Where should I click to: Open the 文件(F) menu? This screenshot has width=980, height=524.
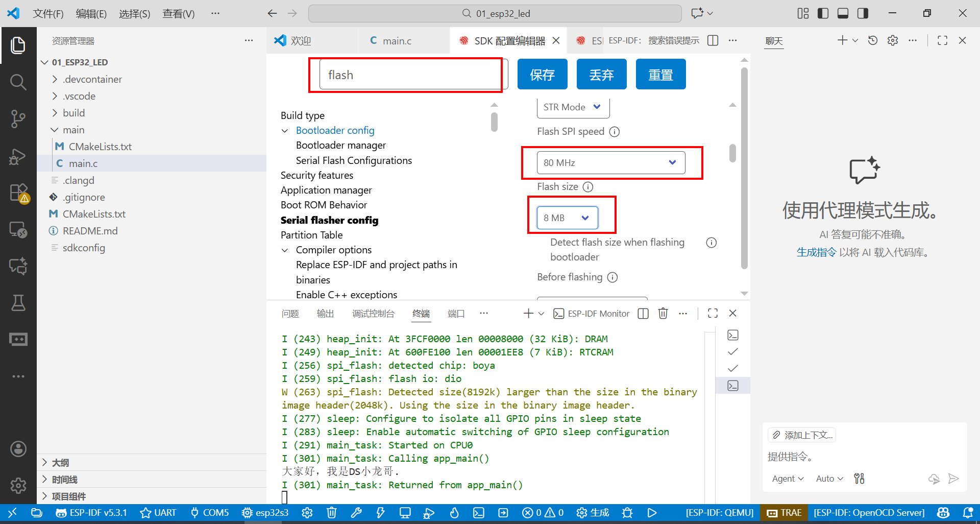(x=48, y=14)
